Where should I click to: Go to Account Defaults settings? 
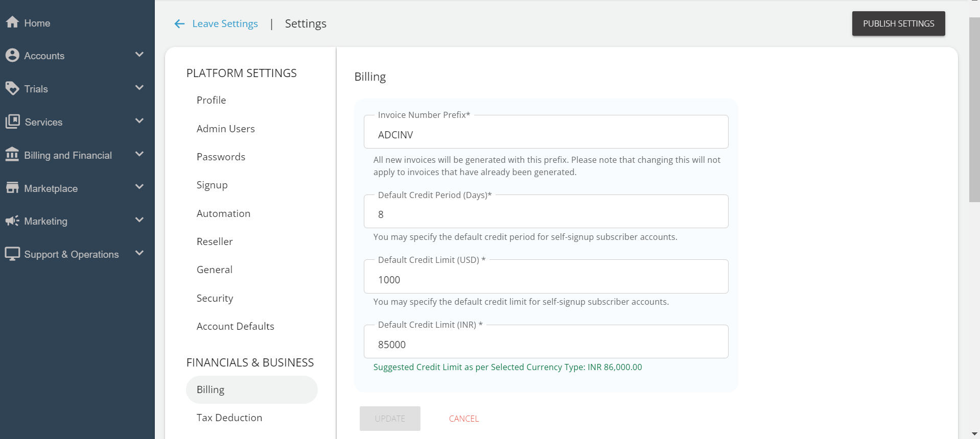pos(235,326)
